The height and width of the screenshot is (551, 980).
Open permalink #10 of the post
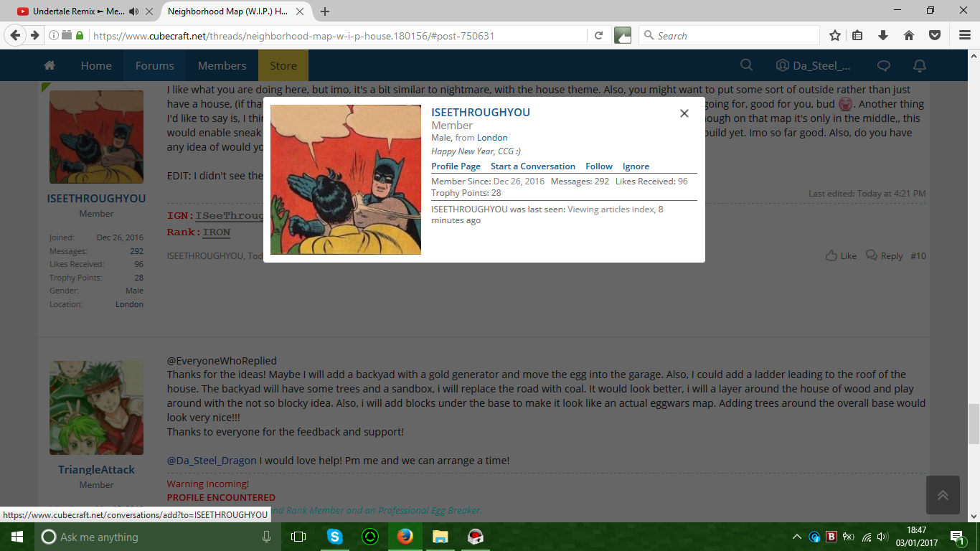point(918,256)
